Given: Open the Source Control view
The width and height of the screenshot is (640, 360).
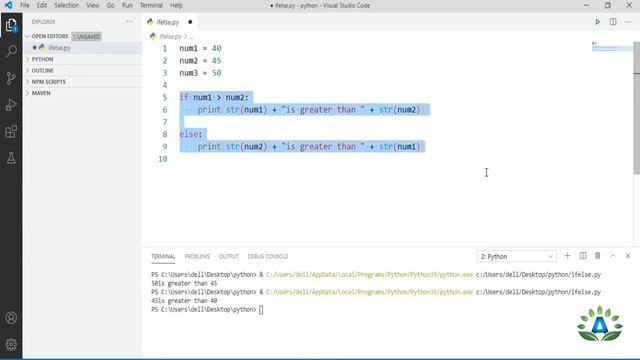Looking at the screenshot, I should [11, 78].
